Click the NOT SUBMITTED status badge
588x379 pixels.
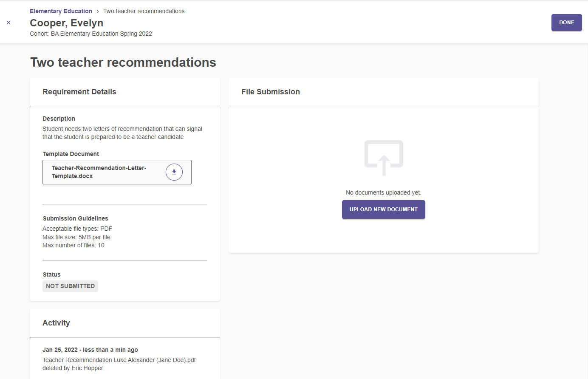tap(70, 286)
